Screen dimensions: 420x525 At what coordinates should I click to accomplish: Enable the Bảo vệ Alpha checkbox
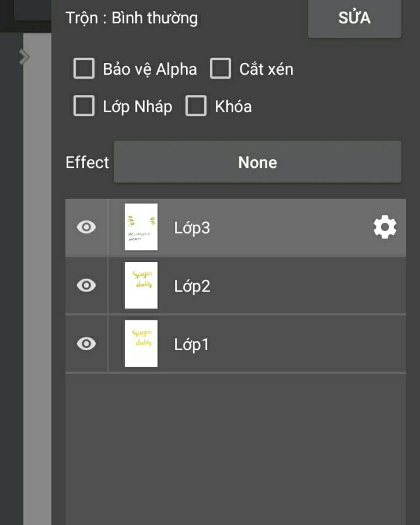[x=84, y=68]
